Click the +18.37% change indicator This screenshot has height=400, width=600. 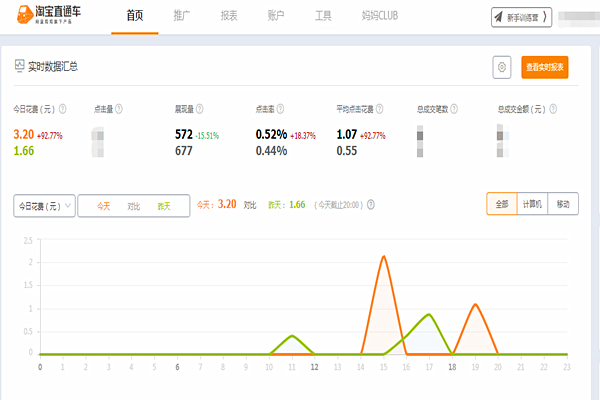point(303,136)
